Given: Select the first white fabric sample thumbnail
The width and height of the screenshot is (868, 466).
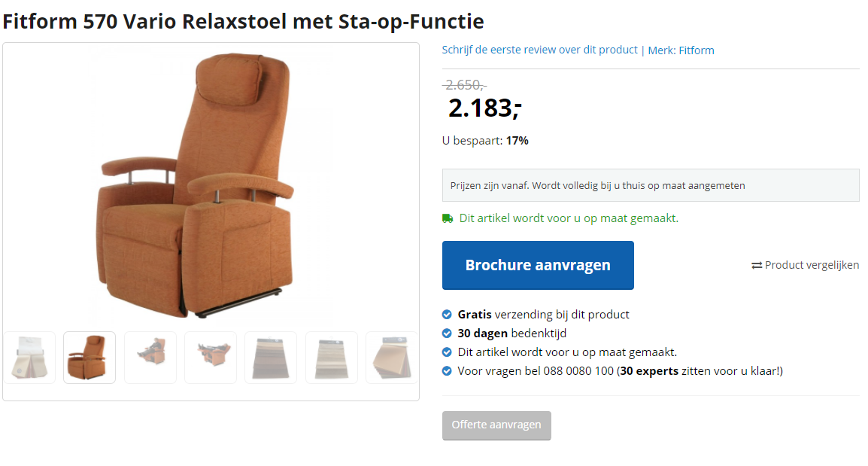Looking at the screenshot, I should pyautogui.click(x=29, y=358).
